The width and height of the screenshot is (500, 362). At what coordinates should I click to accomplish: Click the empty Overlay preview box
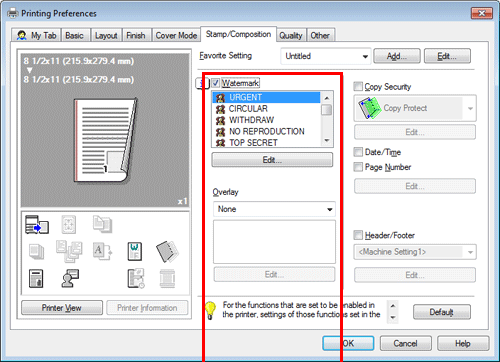(x=274, y=242)
